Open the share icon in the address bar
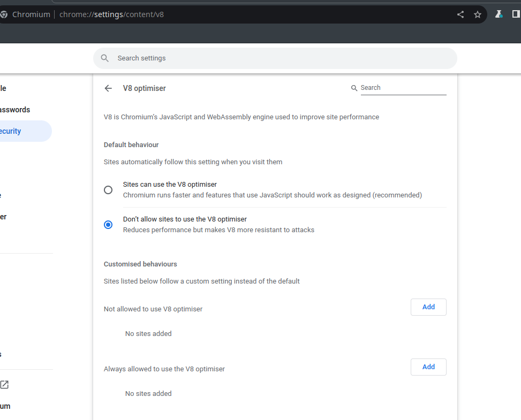Image resolution: width=521 pixels, height=420 pixels. point(460,14)
